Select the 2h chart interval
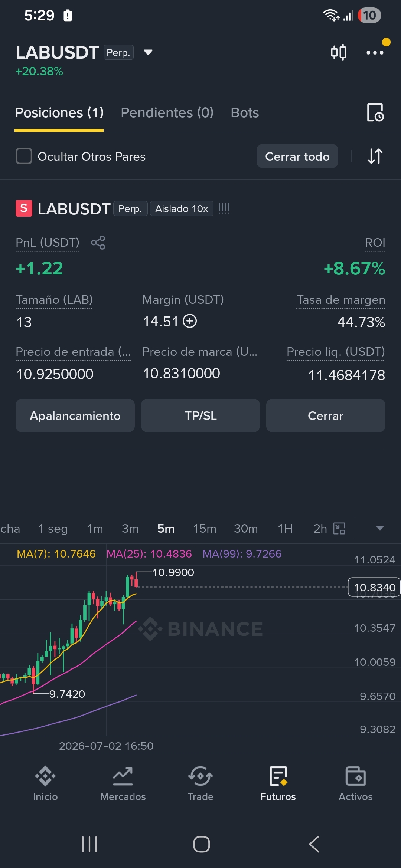The width and height of the screenshot is (401, 868). point(320,529)
